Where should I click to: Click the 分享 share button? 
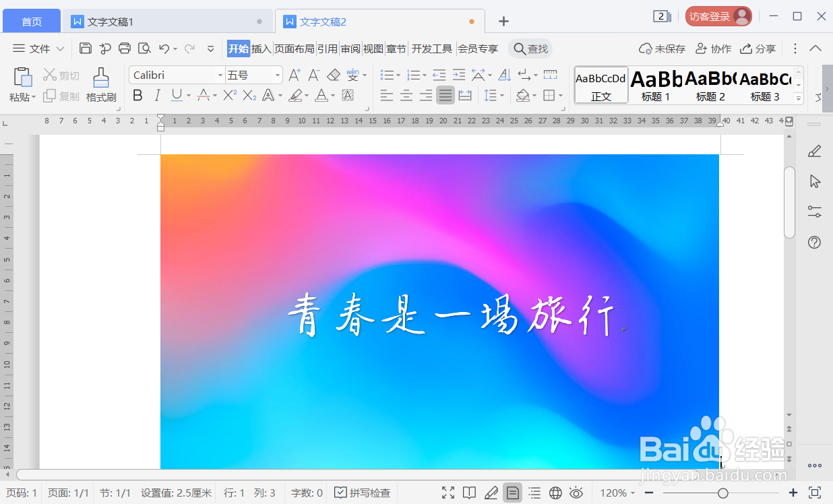[758, 48]
